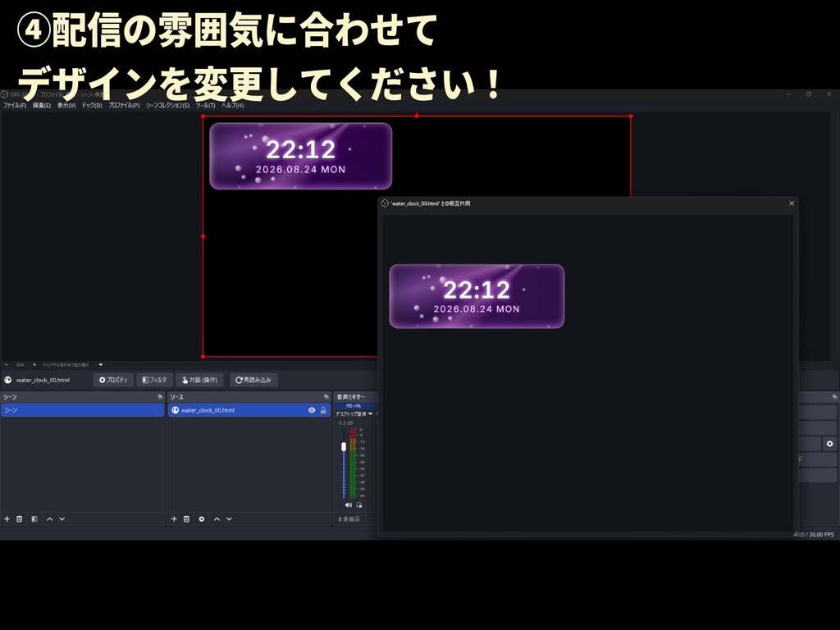This screenshot has height=630, width=840.
Task: Mute desktop audio speaker icon
Action: 348,504
